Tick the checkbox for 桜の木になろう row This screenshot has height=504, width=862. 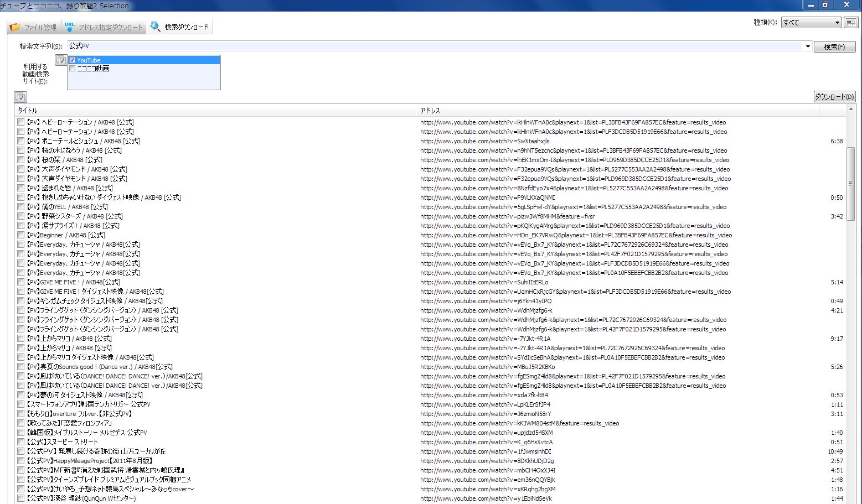[20, 150]
